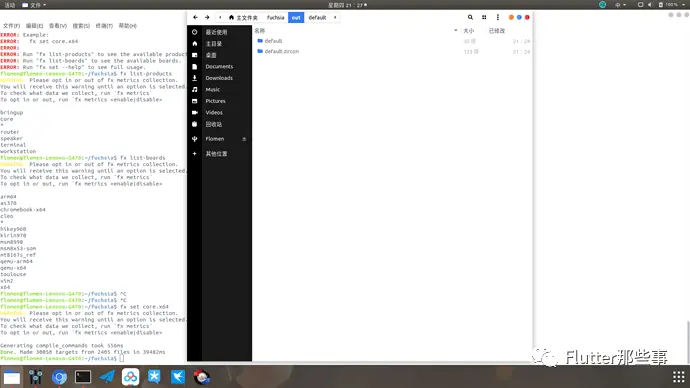
Task: Click the sort direction arrow in header
Action: (x=455, y=31)
